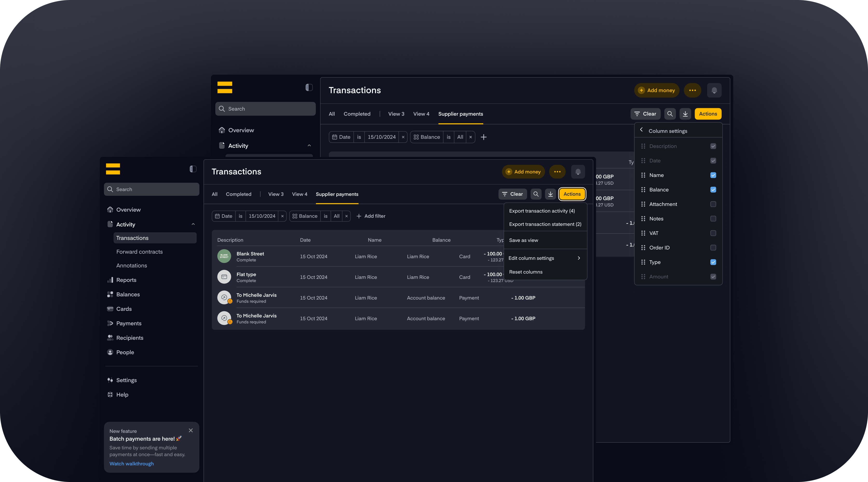Open the search field in the sidebar
The height and width of the screenshot is (482, 868).
click(x=151, y=189)
